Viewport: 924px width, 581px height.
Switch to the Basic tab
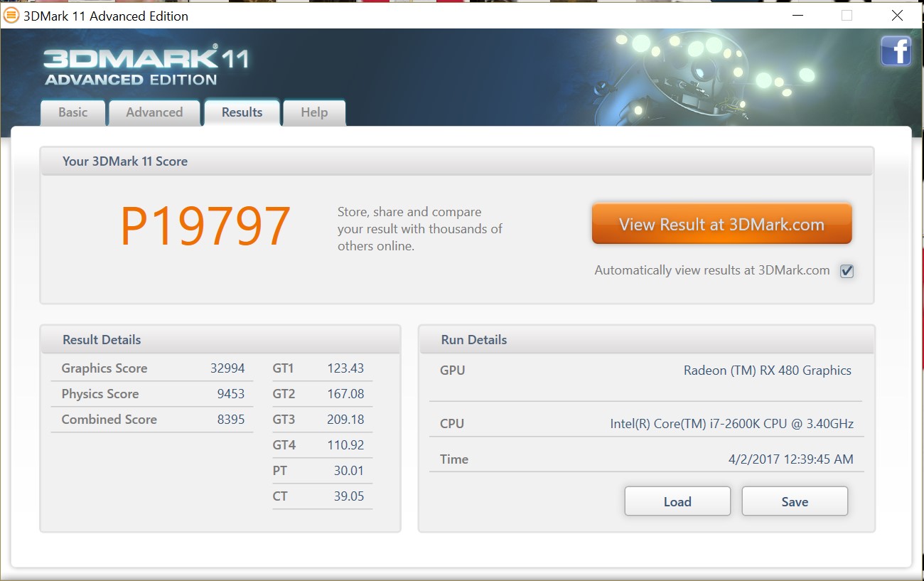(72, 112)
